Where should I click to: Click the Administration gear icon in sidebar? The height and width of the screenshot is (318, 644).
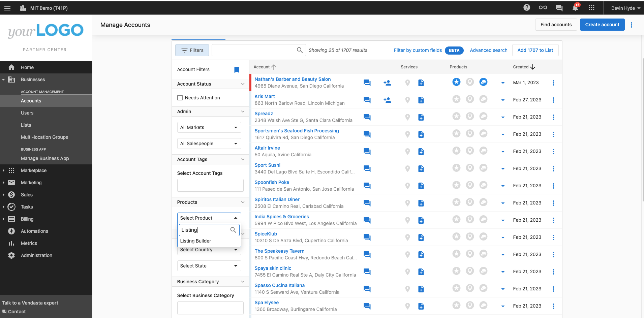(11, 255)
